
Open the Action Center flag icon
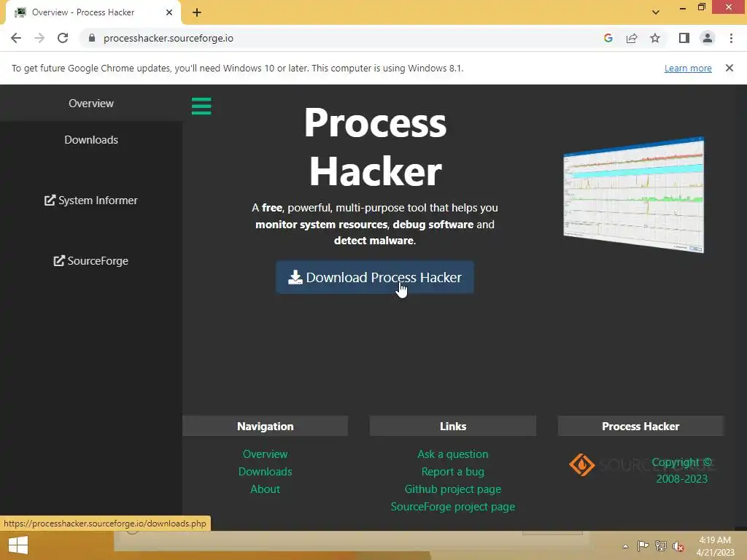pyautogui.click(x=643, y=545)
